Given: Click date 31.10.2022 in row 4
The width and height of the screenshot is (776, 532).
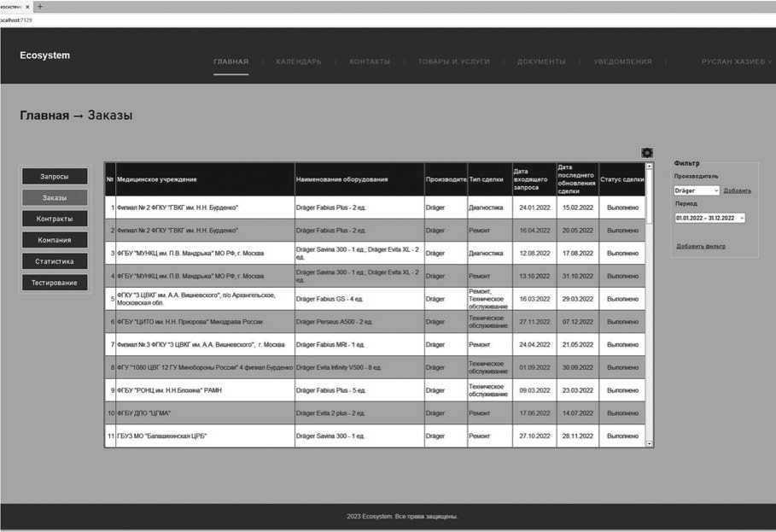Looking at the screenshot, I should 578,276.
